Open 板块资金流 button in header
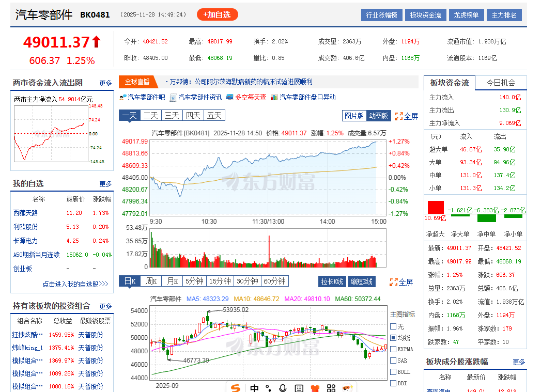The width and height of the screenshot is (541, 392). [425, 15]
